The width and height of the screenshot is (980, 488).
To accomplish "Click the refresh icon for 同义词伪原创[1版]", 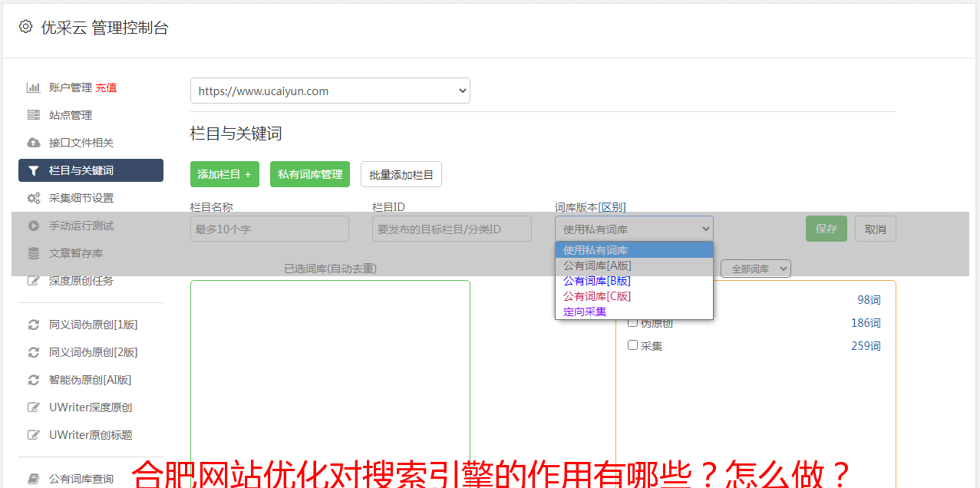I will (x=34, y=325).
